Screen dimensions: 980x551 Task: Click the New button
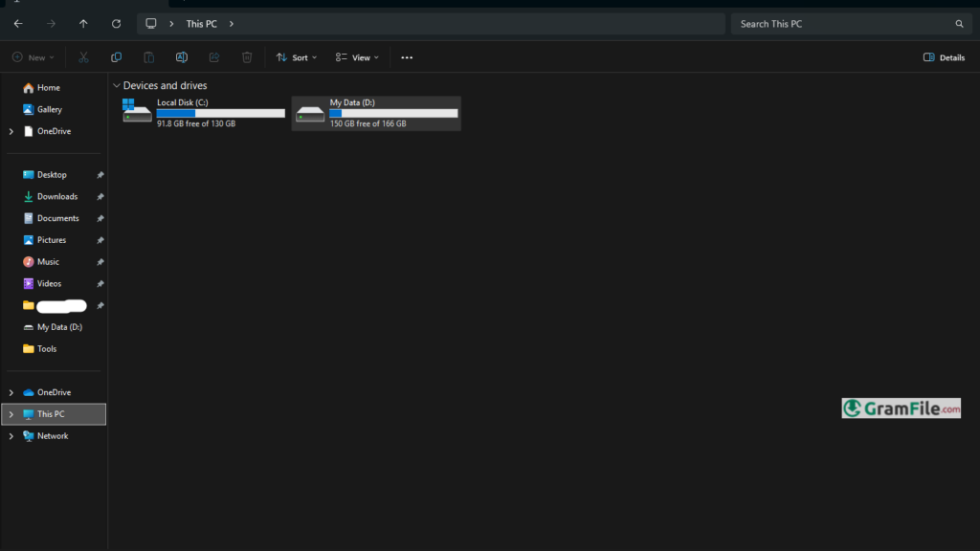coord(33,57)
